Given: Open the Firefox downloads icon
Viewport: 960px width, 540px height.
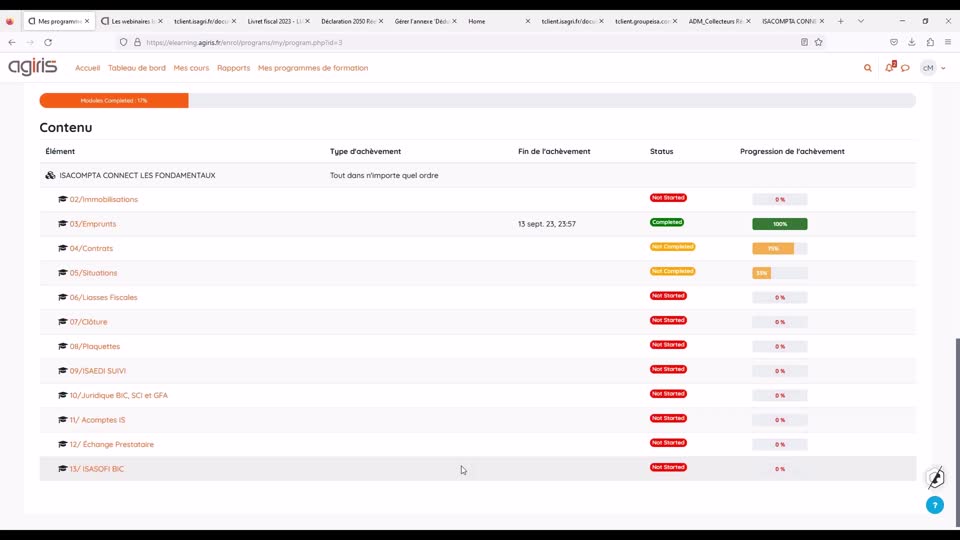Looking at the screenshot, I should [912, 42].
